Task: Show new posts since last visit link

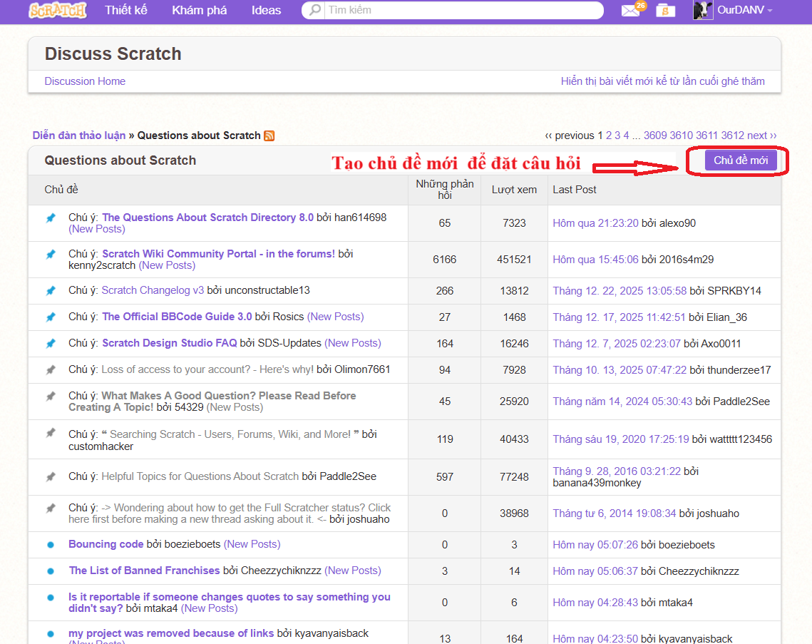Action: pos(662,81)
